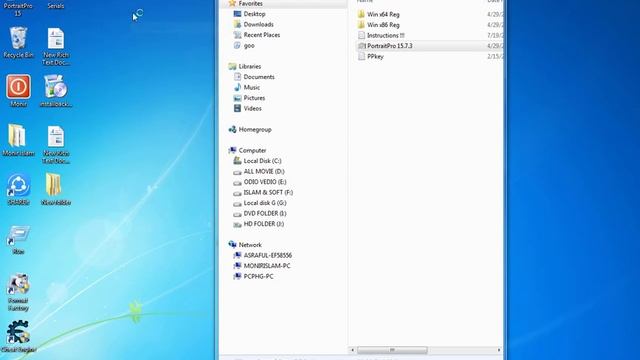The height and width of the screenshot is (360, 640).
Task: Select the goo favorite link
Action: click(x=244, y=46)
